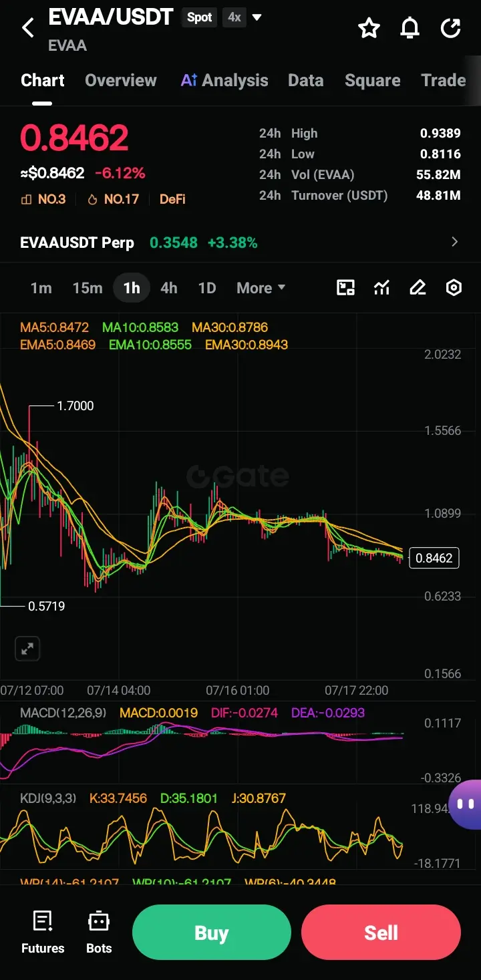Tap the 24h Turnover value 48.81M

tap(438, 196)
